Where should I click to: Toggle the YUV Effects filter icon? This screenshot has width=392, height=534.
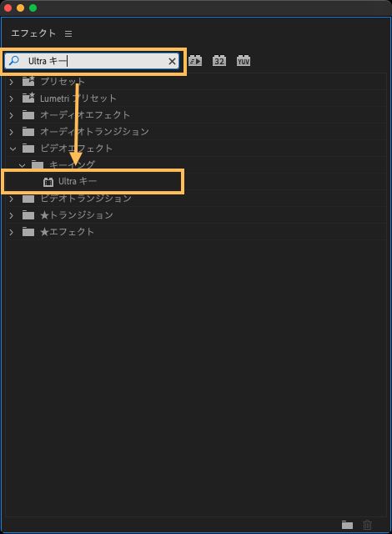244,61
